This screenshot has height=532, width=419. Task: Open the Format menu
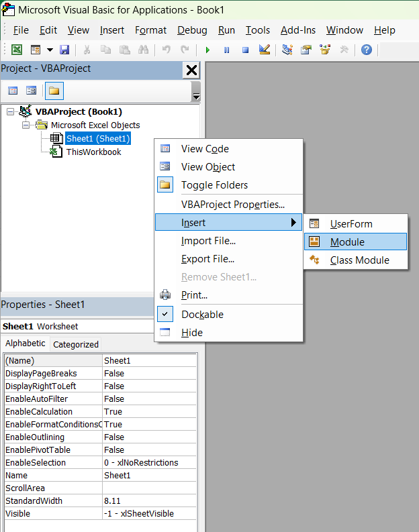(x=151, y=30)
